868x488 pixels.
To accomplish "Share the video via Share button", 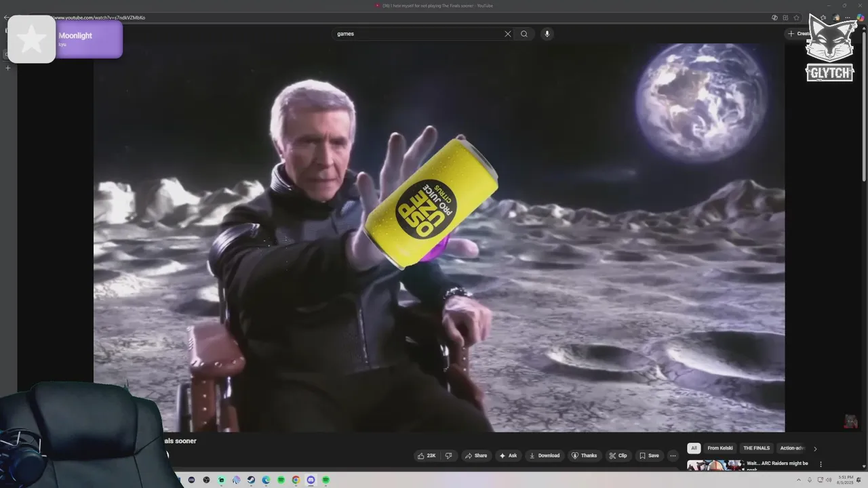I will pyautogui.click(x=475, y=455).
